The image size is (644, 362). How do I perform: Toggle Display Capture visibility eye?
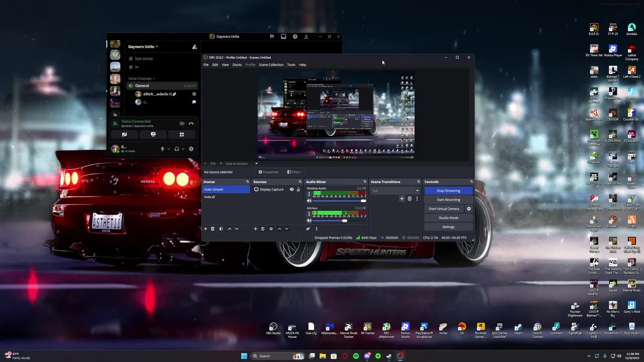[x=291, y=190]
